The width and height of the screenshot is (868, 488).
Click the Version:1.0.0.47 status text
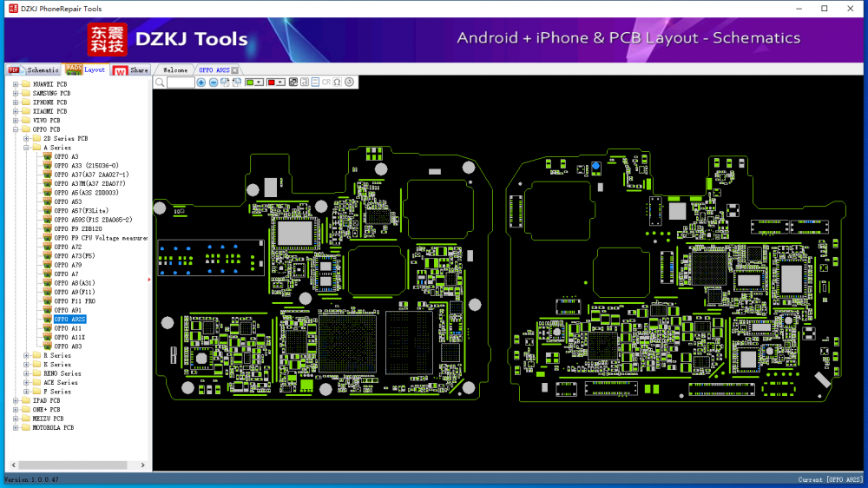click(31, 479)
